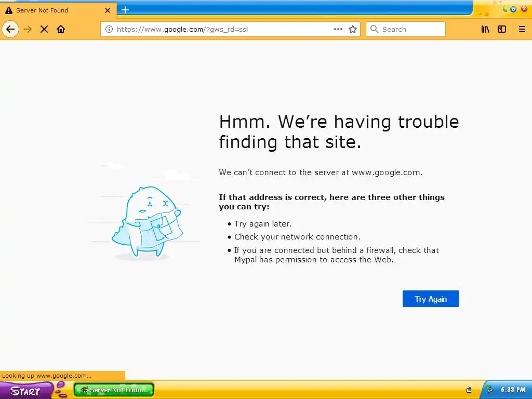The height and width of the screenshot is (399, 532).
Task: Open a new tab with plus
Action: (x=125, y=10)
